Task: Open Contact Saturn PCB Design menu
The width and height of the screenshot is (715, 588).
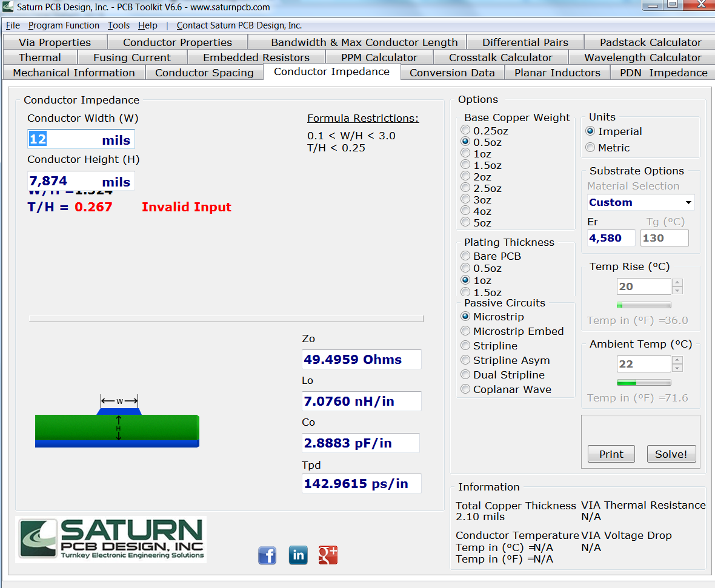Action: tap(239, 25)
